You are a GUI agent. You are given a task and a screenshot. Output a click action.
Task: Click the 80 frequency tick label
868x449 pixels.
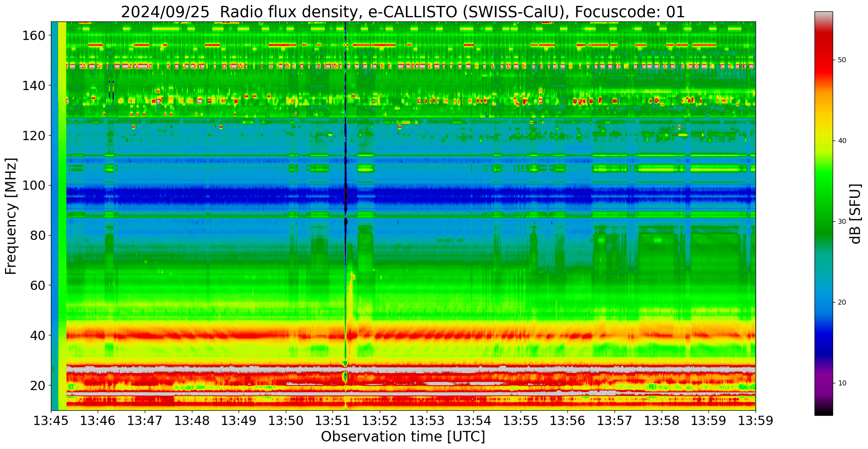click(x=38, y=235)
